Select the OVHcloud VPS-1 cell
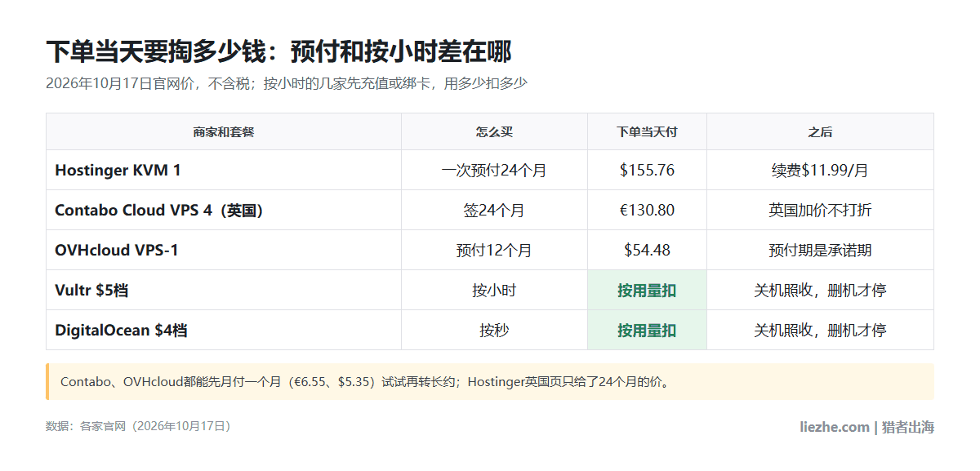980x471 pixels. click(x=224, y=251)
